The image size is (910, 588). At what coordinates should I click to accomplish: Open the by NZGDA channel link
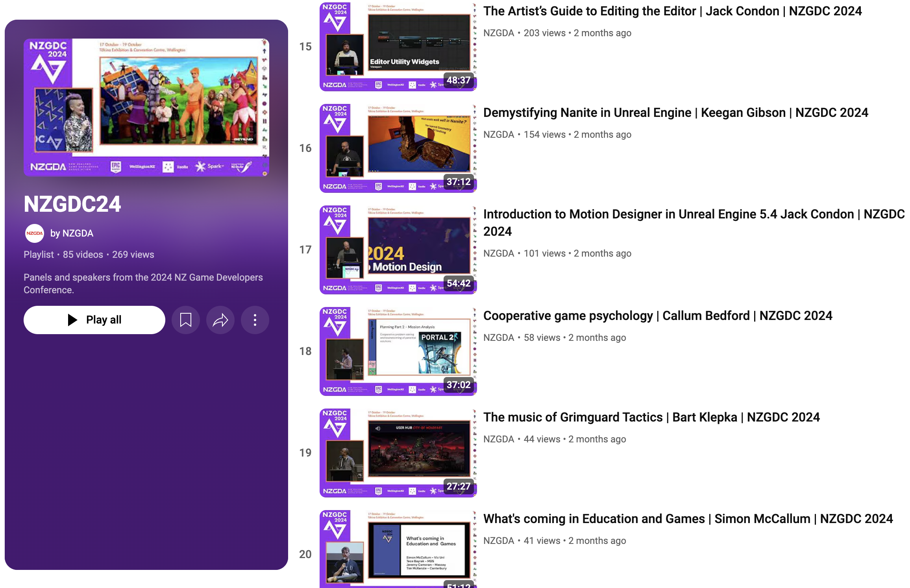coord(72,233)
